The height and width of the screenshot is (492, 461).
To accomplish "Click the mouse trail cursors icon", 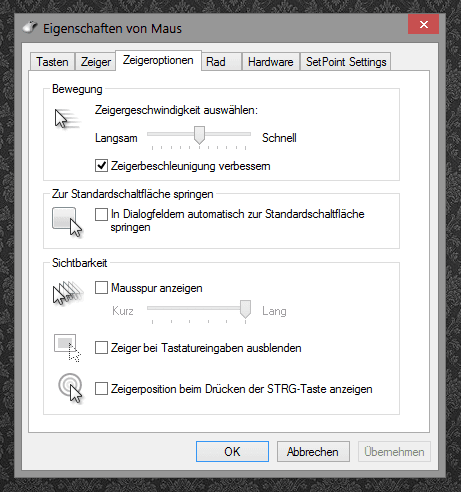I will point(68,293).
